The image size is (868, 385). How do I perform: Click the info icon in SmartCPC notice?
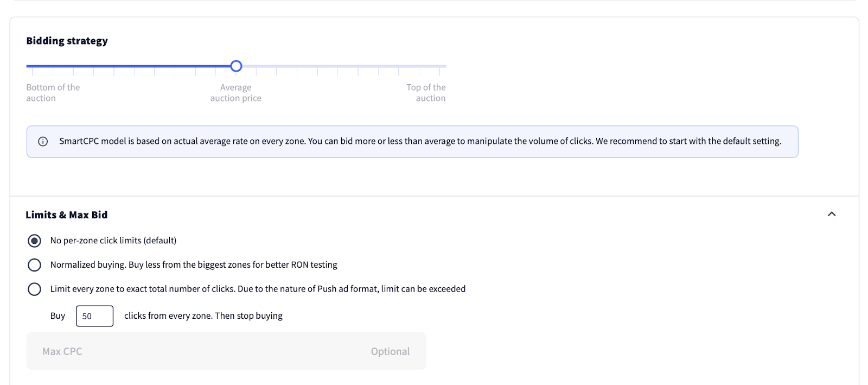coord(43,142)
